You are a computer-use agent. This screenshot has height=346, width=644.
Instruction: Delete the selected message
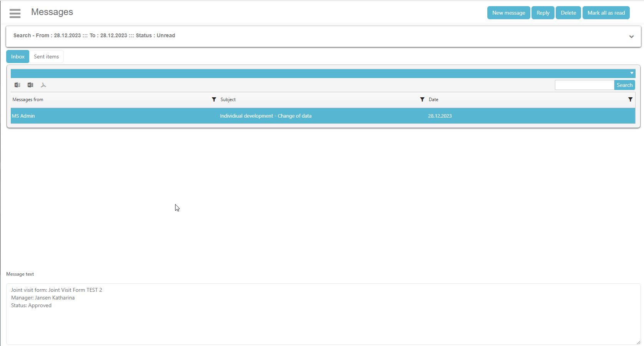568,13
